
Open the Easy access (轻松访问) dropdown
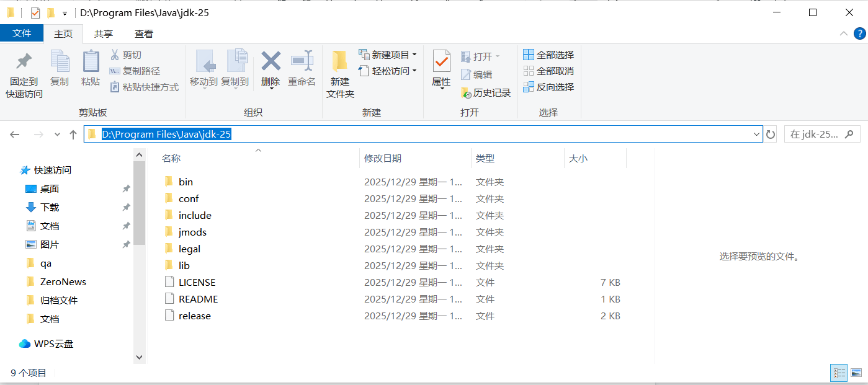pyautogui.click(x=388, y=71)
